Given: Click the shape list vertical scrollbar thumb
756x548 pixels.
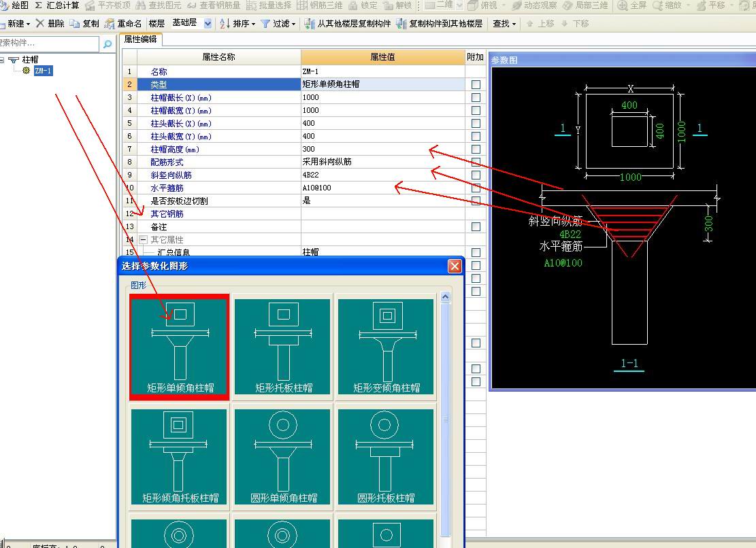Looking at the screenshot, I should click(x=446, y=418).
